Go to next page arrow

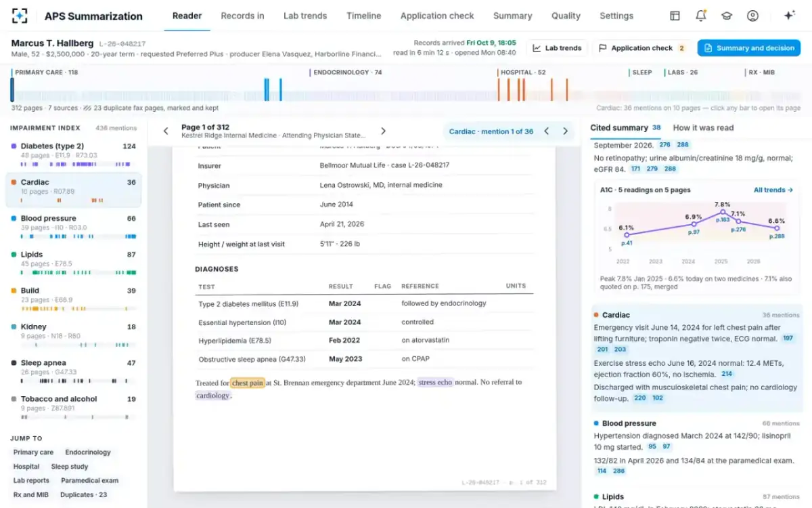coord(383,131)
